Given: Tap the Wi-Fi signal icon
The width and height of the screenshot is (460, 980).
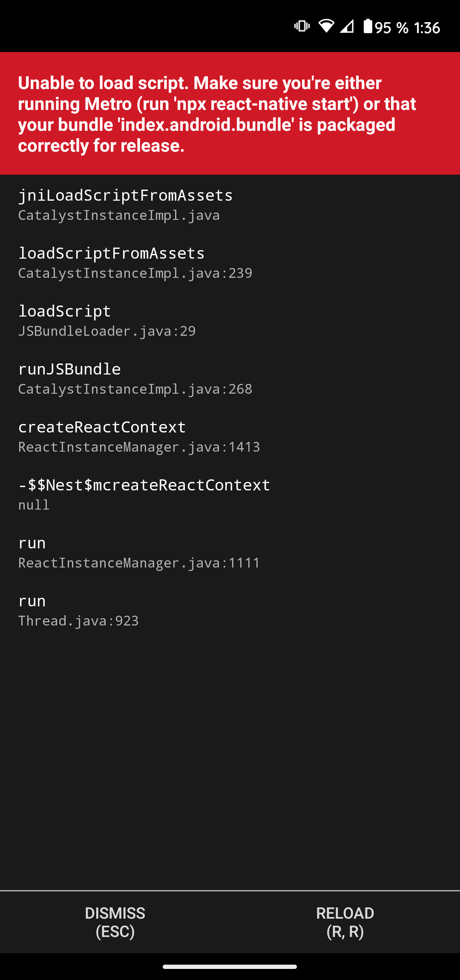Looking at the screenshot, I should pyautogui.click(x=326, y=26).
